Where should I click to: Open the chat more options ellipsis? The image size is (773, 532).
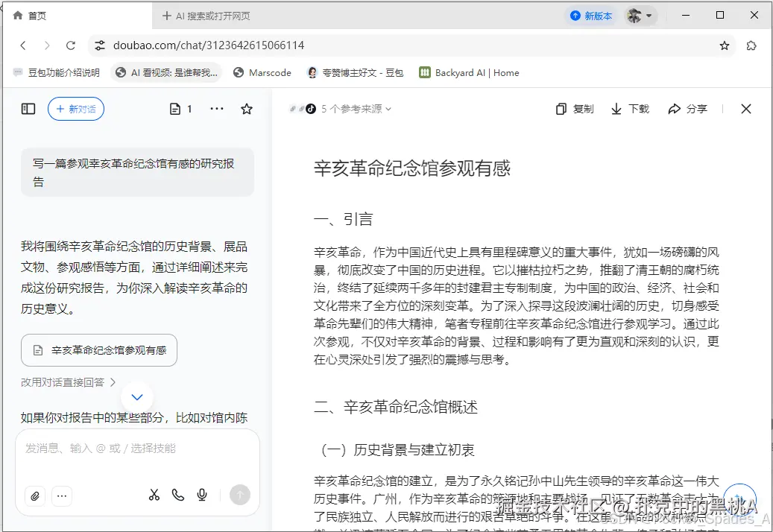[217, 109]
